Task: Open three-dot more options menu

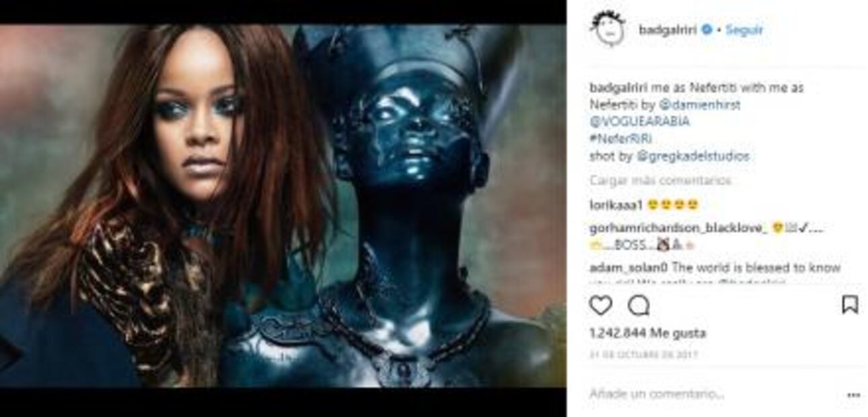Action: pos(853,395)
